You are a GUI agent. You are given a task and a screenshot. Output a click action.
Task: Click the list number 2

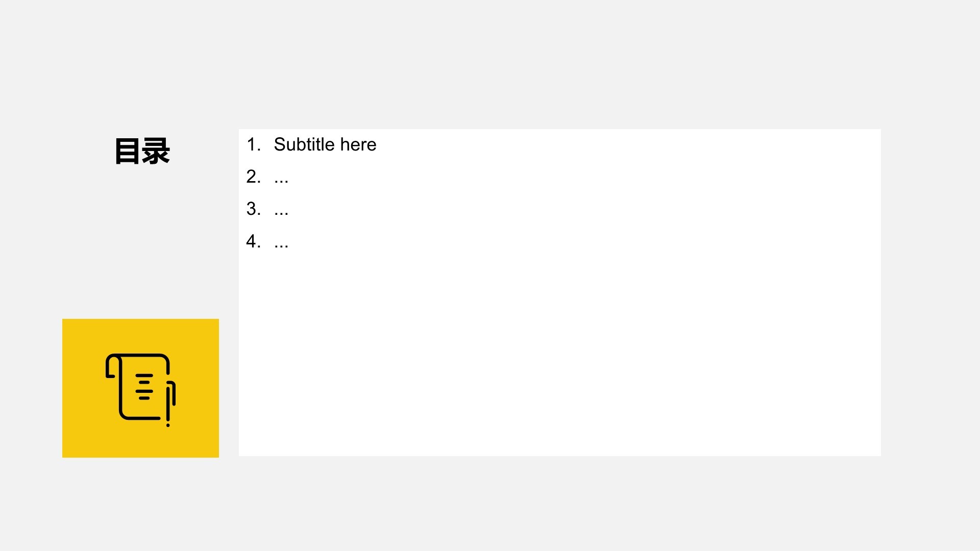coord(253,177)
